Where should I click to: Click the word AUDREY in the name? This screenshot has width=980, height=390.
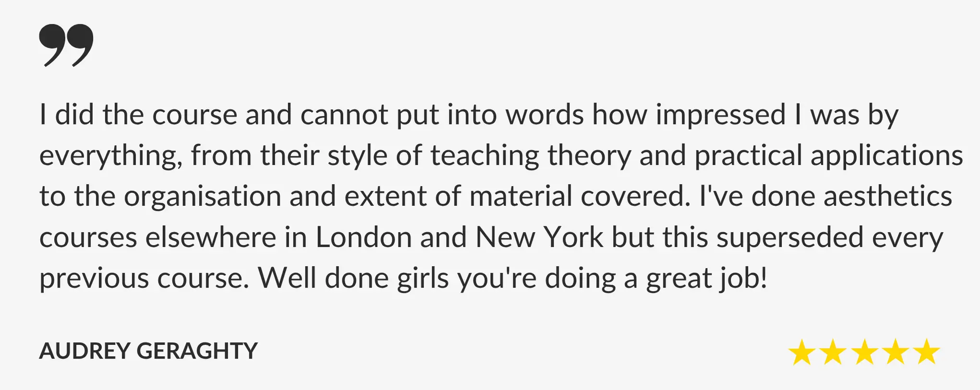click(x=85, y=351)
